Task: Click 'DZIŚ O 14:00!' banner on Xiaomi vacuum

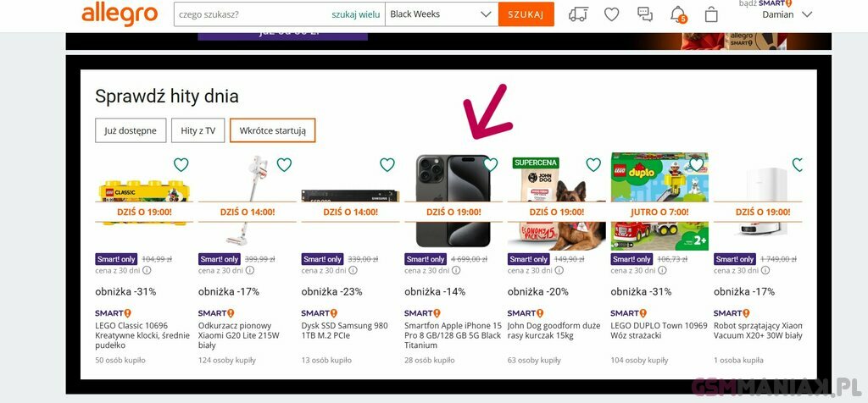Action: click(x=248, y=212)
